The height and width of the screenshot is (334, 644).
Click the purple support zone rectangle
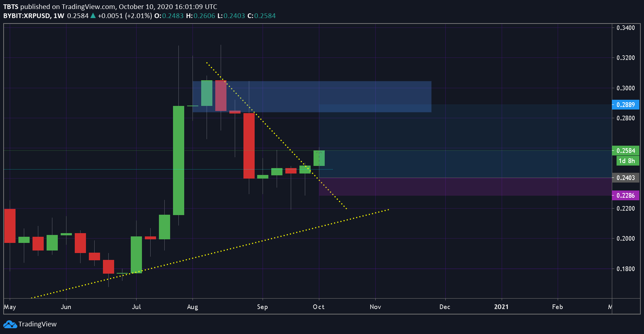coord(465,187)
